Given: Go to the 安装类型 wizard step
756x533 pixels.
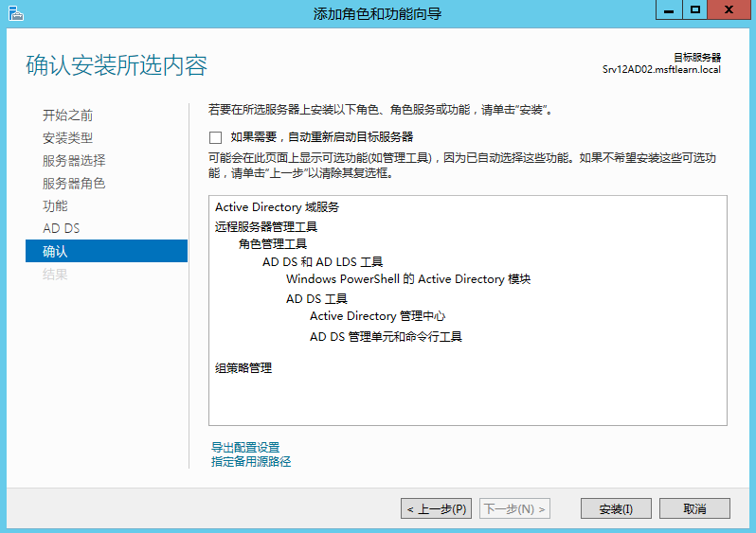Looking at the screenshot, I should 67,138.
